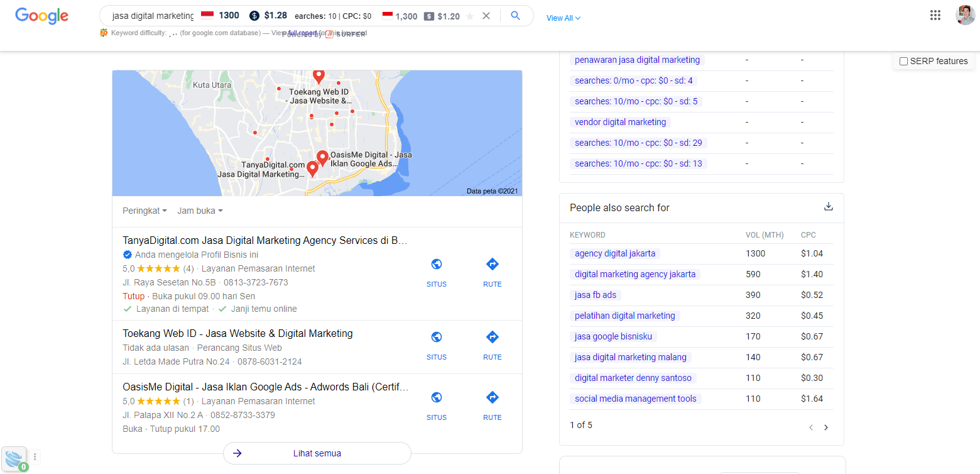This screenshot has width=980, height=474.
Task: Click the magnifier search button
Action: [516, 16]
